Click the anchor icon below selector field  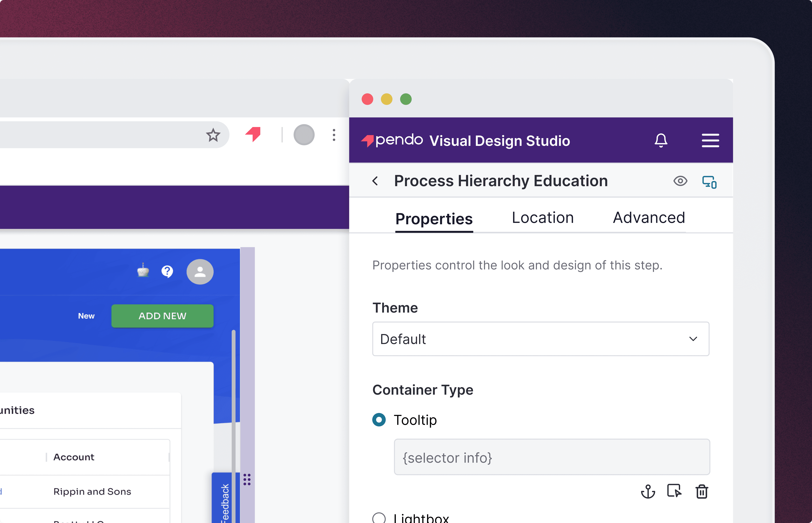[x=648, y=491]
